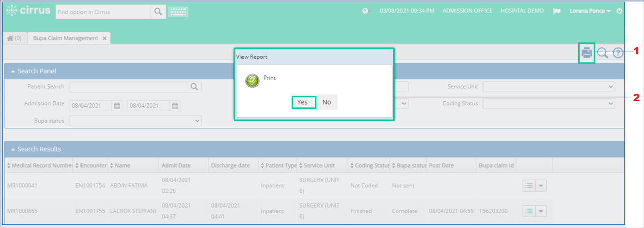The width and height of the screenshot is (644, 228).
Task: Open the help question mark icon
Action: point(618,53)
